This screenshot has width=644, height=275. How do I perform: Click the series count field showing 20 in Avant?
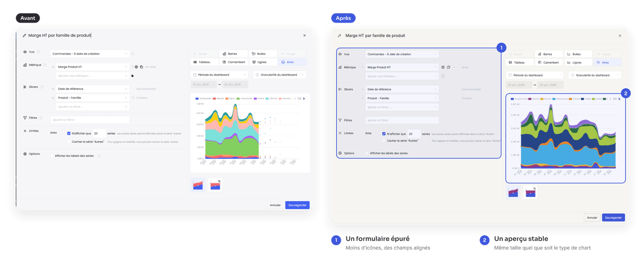click(99, 134)
